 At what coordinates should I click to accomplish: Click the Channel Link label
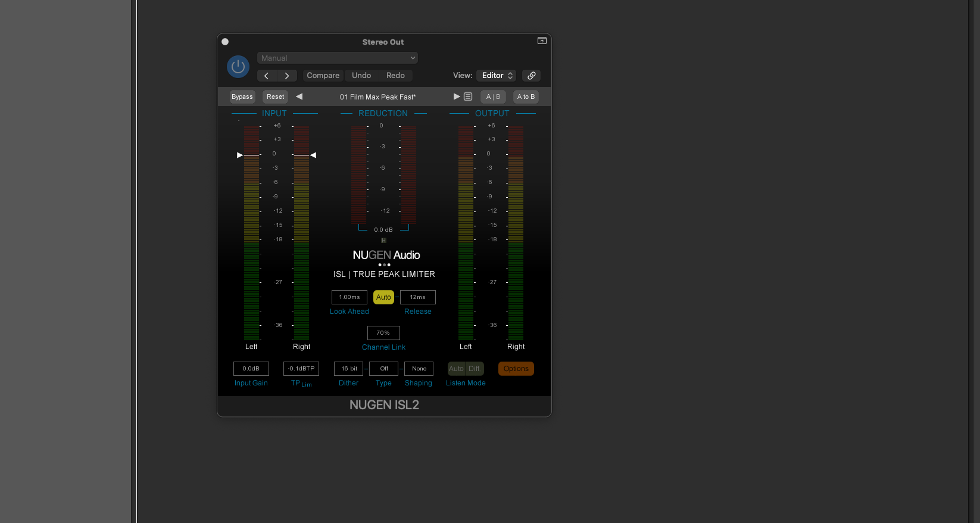point(383,347)
